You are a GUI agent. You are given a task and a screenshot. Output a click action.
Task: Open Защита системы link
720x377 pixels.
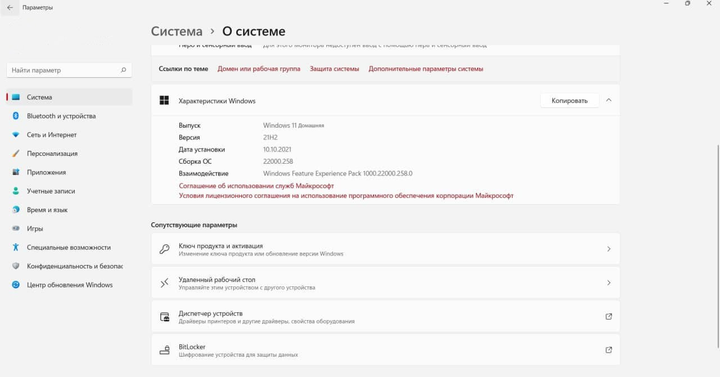[334, 69]
